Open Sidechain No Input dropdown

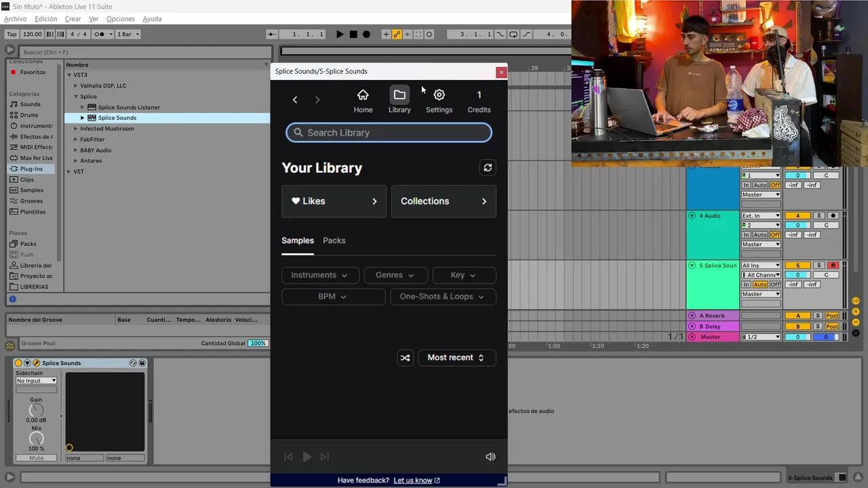(37, 381)
